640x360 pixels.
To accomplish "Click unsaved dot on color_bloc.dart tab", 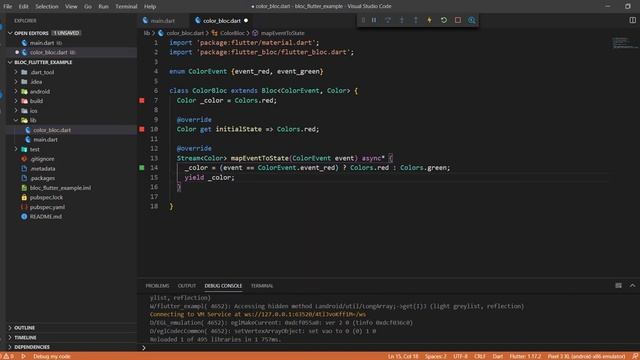I will 246,20.
